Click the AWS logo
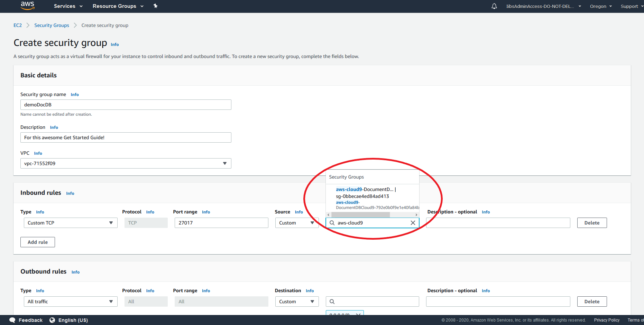The height and width of the screenshot is (325, 644). [x=27, y=6]
